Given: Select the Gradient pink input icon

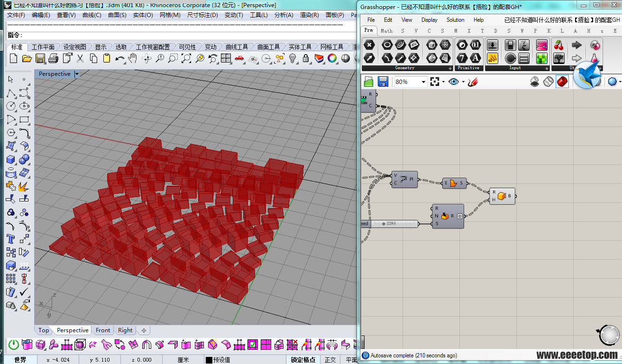Looking at the screenshot, I should click(x=541, y=45).
